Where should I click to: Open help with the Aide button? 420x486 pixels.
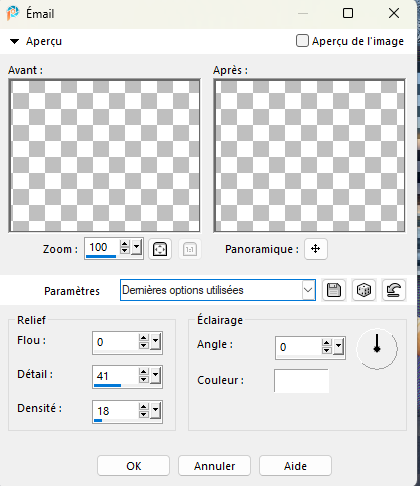(295, 466)
